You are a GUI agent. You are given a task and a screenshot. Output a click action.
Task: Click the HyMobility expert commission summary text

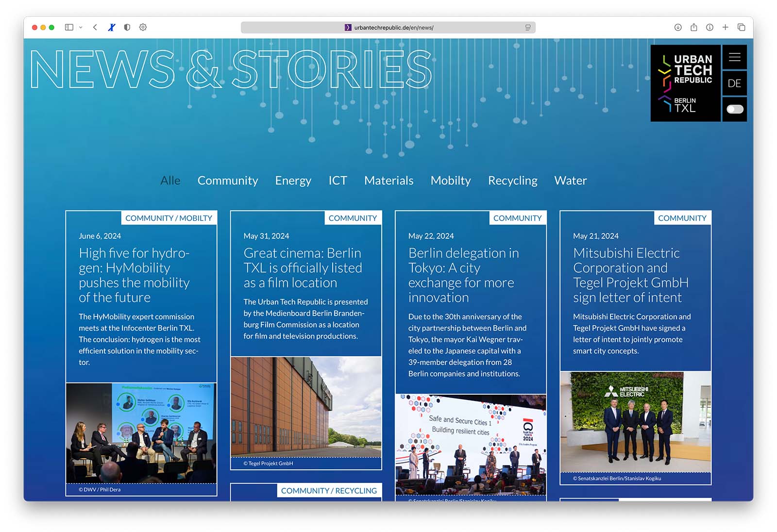140,339
